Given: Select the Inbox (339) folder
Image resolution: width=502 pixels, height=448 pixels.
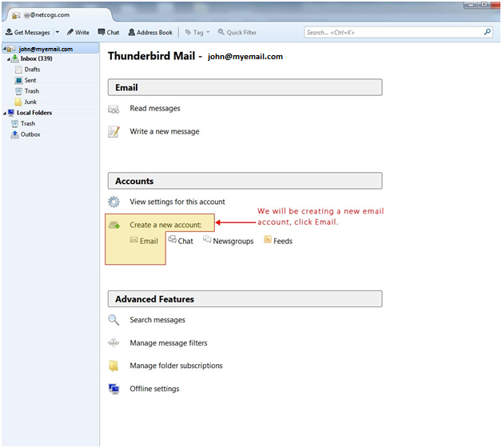Looking at the screenshot, I should coord(35,59).
